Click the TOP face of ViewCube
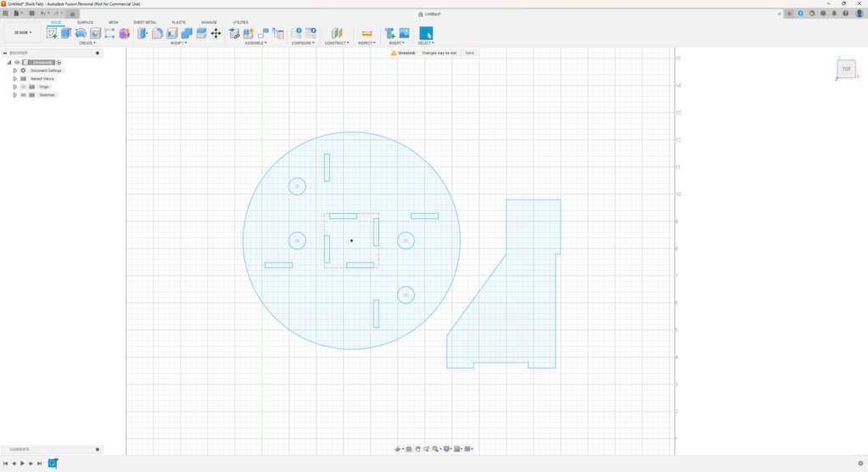 point(846,70)
